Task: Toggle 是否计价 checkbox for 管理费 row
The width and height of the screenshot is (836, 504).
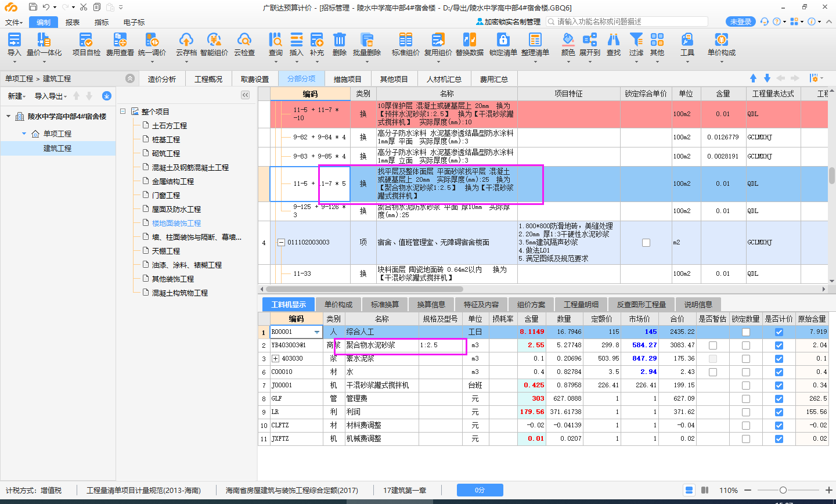Action: (779, 399)
